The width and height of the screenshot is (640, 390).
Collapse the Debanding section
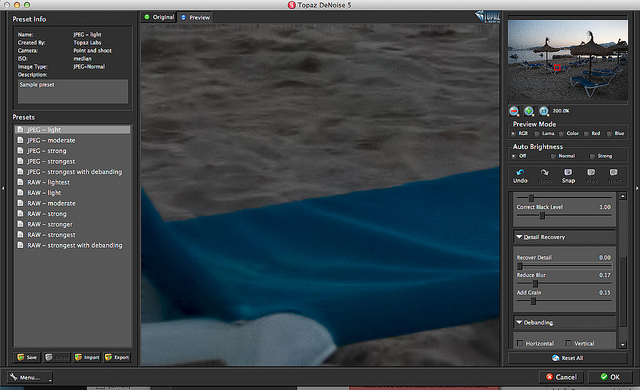519,322
